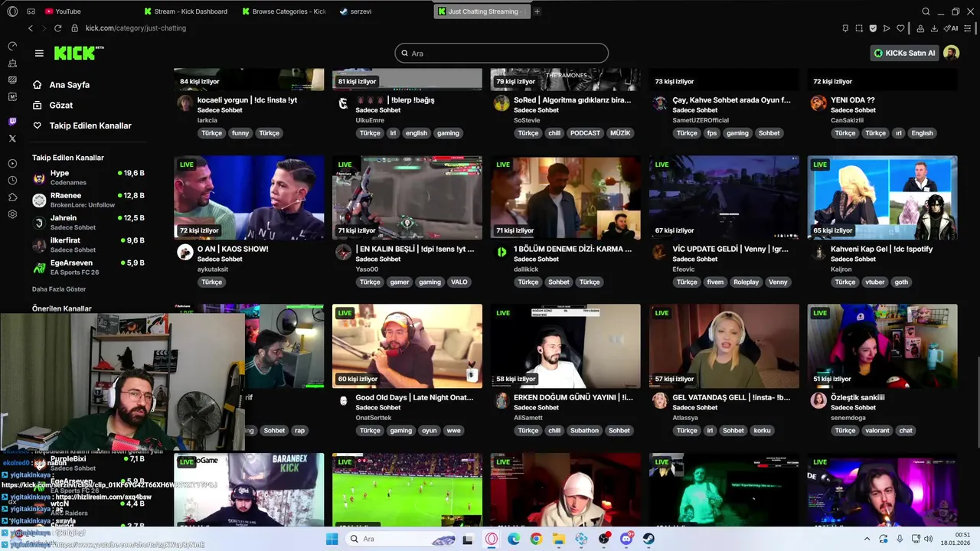Image resolution: width=980 pixels, height=551 pixels.
Task: Click the site lock icon
Action: (x=75, y=28)
